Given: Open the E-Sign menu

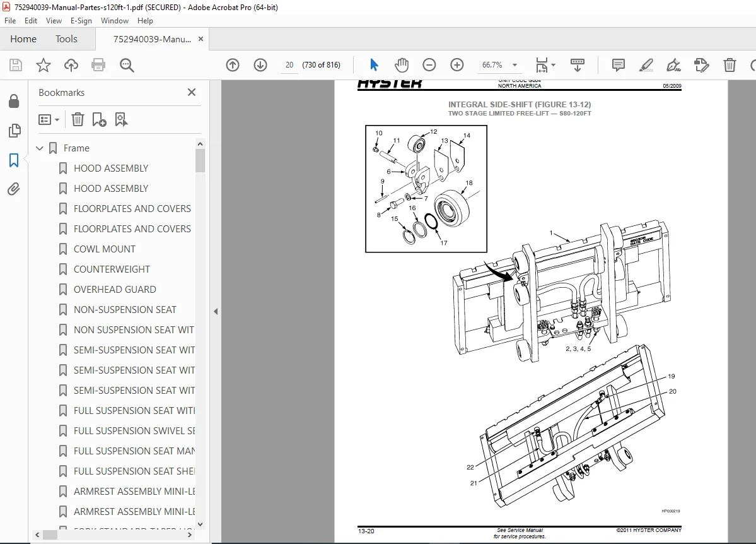Looking at the screenshot, I should click(81, 21).
